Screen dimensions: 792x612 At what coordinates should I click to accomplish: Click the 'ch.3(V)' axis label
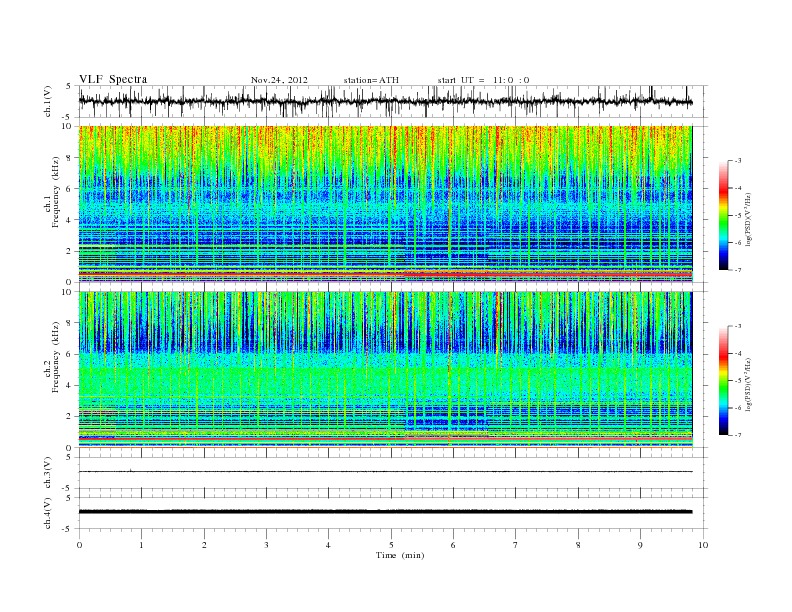point(48,473)
